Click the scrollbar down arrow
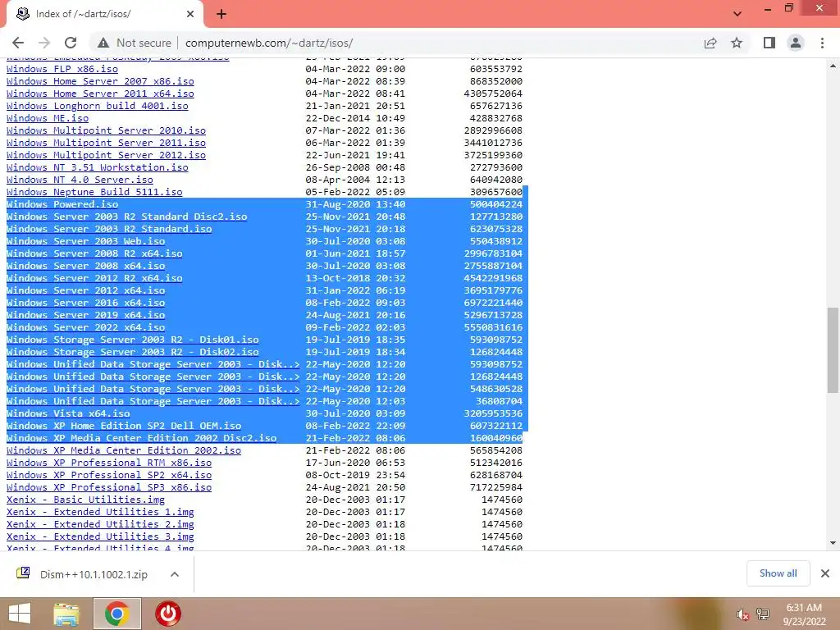The height and width of the screenshot is (630, 840). pyautogui.click(x=833, y=543)
